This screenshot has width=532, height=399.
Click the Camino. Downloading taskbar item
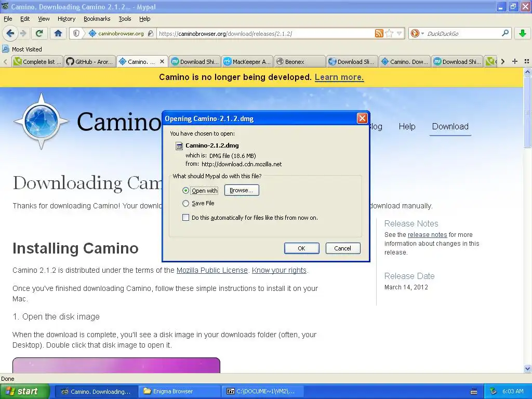pos(96,391)
